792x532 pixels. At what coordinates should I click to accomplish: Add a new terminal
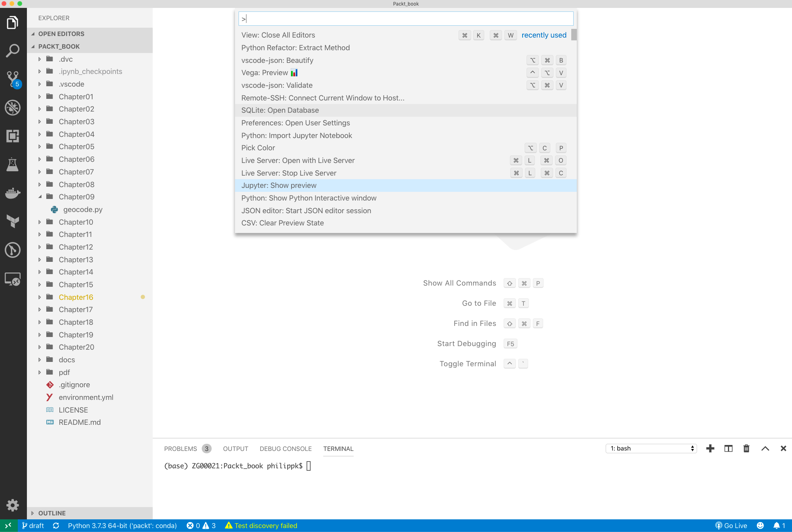point(710,449)
